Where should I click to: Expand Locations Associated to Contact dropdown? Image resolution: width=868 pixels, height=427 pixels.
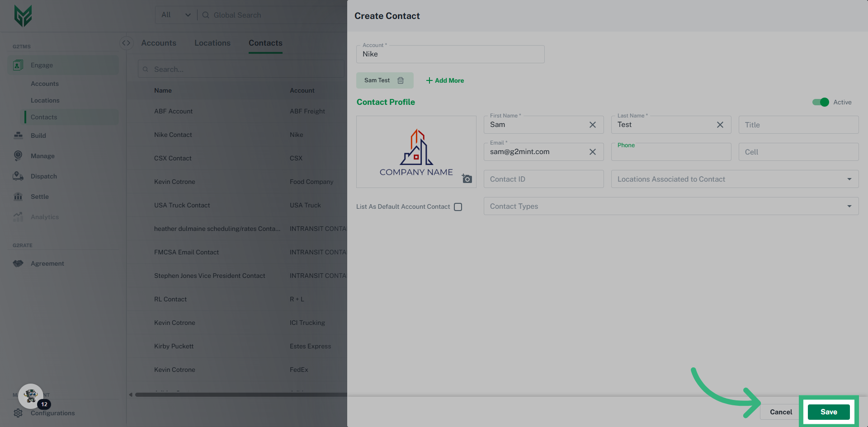(x=849, y=179)
